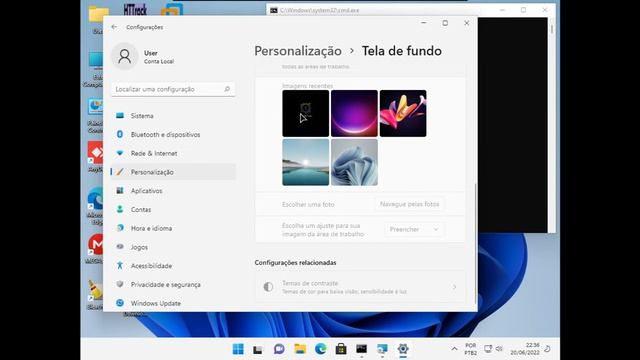Viewport: 640px width, 360px height.
Task: Launch Microsoft Edge from the taskbar
Action: click(321, 349)
